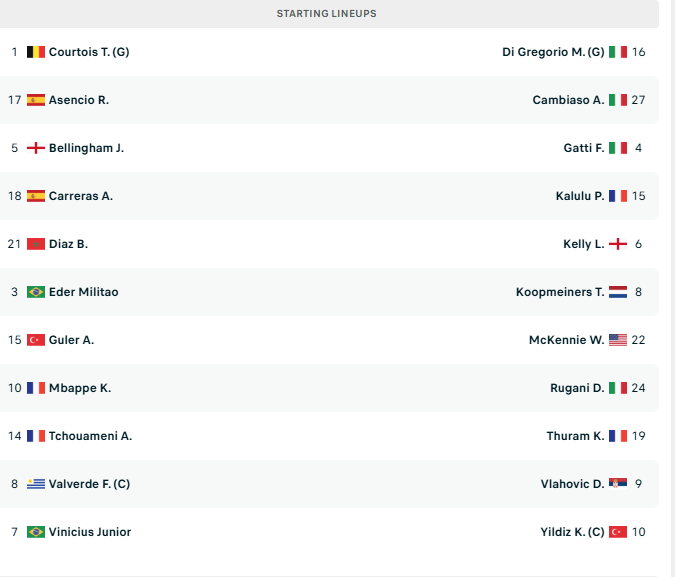
Task: Click the USA flag next to McKennie W.
Action: (618, 340)
